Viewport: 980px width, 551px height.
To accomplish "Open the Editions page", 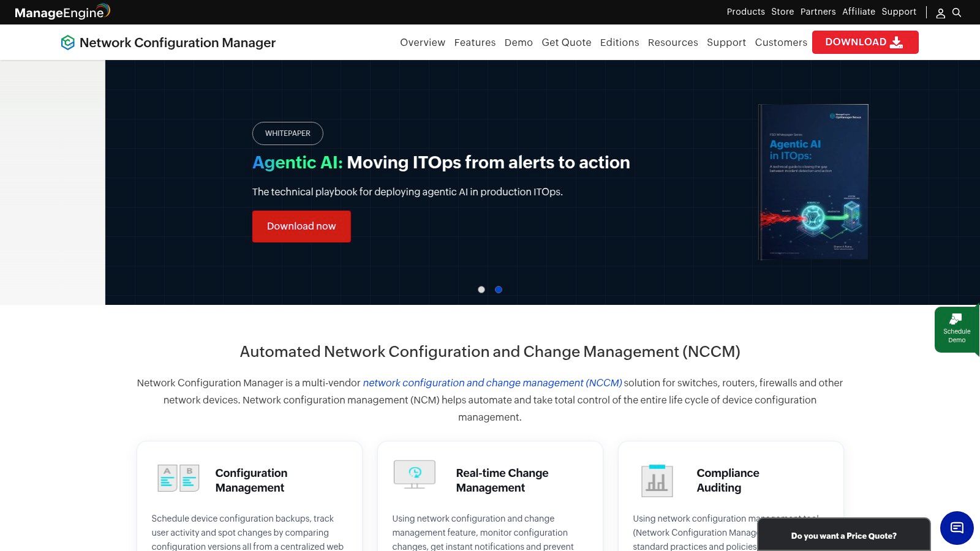I will (620, 42).
